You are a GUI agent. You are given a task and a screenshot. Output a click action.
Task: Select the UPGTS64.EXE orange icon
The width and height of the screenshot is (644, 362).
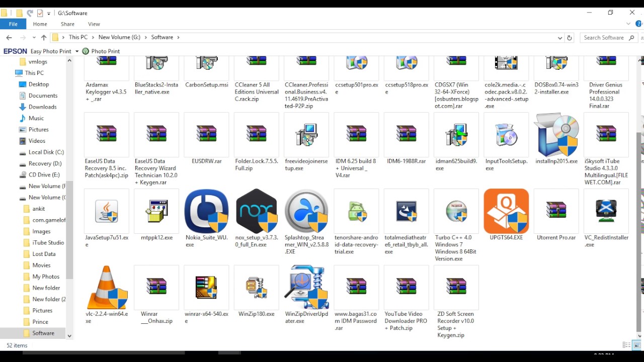[x=506, y=211]
